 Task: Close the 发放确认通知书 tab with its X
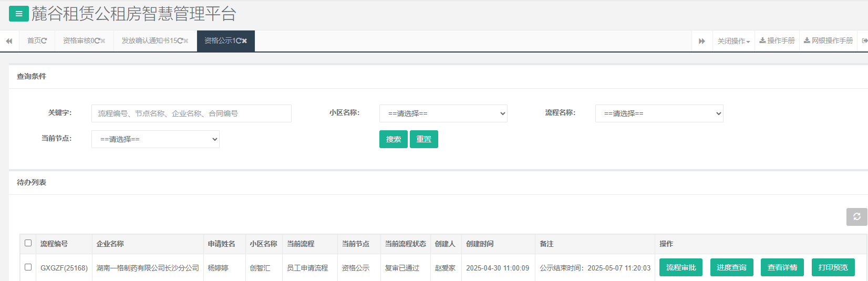coord(186,41)
